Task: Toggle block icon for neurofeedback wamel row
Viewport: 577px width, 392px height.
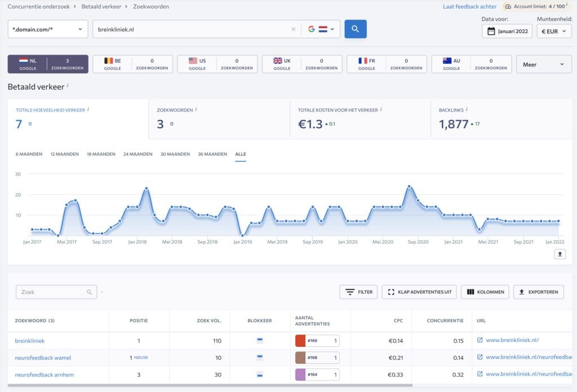Action: [x=260, y=357]
